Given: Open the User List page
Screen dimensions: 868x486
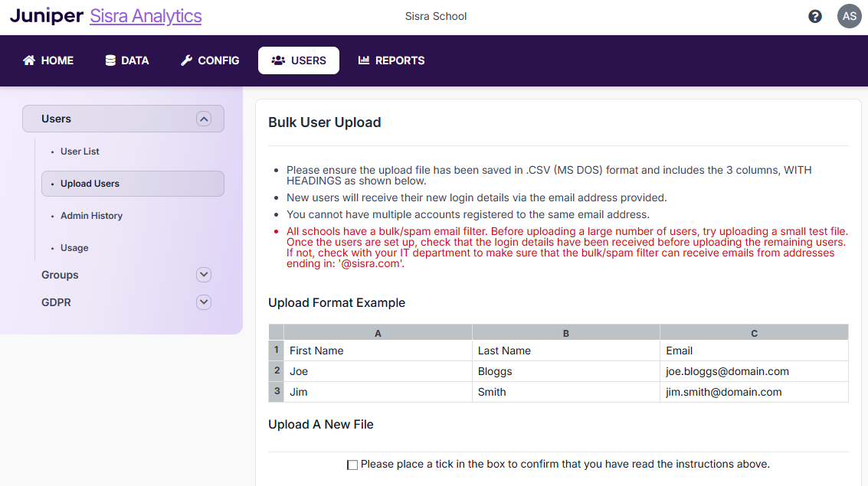Looking at the screenshot, I should pyautogui.click(x=79, y=151).
